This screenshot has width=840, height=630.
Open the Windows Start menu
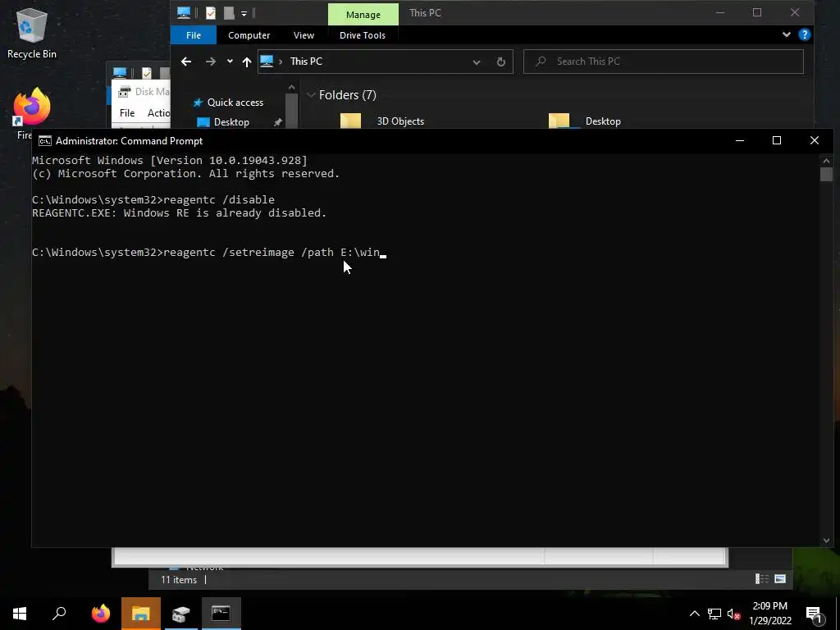[x=20, y=614]
